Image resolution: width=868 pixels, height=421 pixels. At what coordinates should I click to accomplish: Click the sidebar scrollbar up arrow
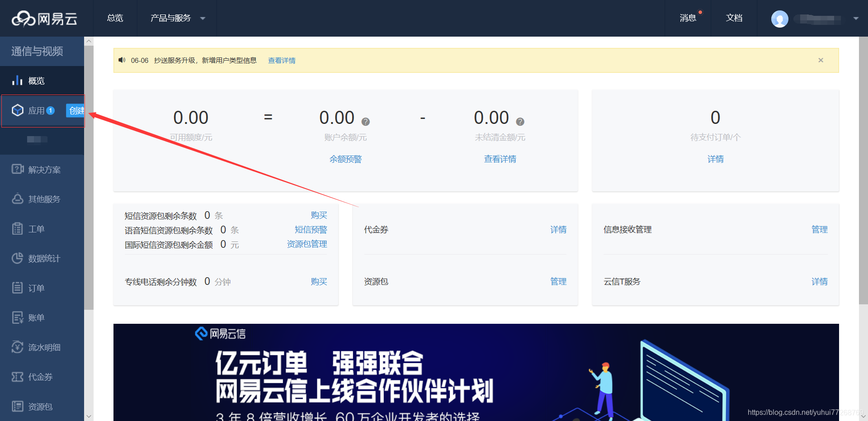point(89,41)
